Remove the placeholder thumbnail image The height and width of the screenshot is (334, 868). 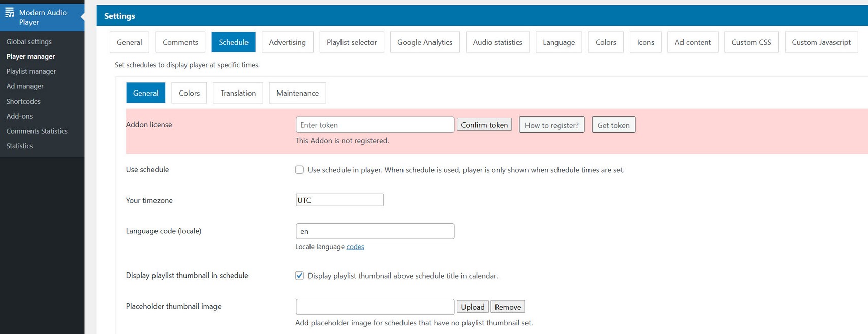[508, 307]
